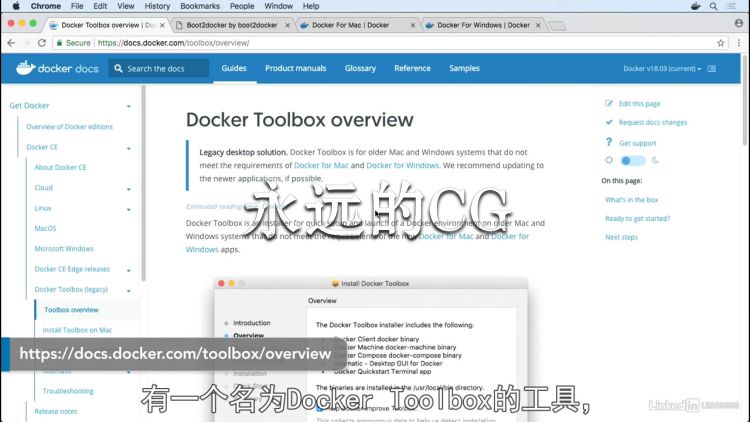Collapse the Docker CE section arrow
The width and height of the screenshot is (750, 422).
pos(129,148)
